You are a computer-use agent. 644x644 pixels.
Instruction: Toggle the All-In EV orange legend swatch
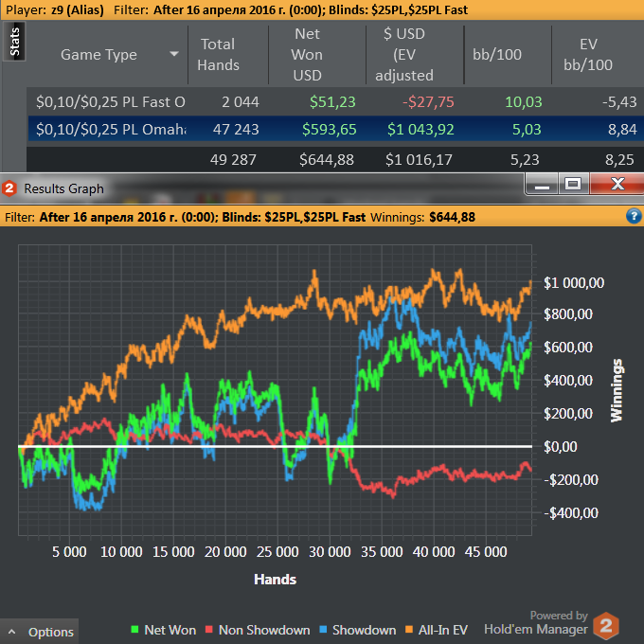click(x=409, y=629)
